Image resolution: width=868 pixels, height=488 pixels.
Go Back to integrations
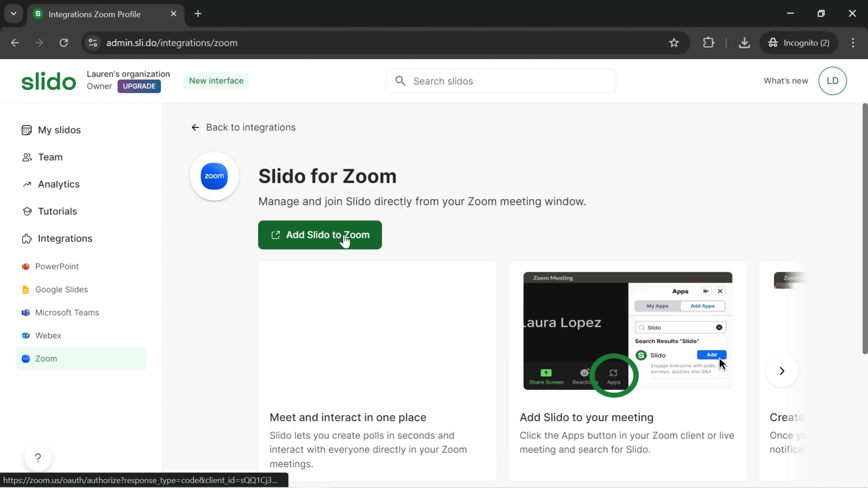(243, 127)
